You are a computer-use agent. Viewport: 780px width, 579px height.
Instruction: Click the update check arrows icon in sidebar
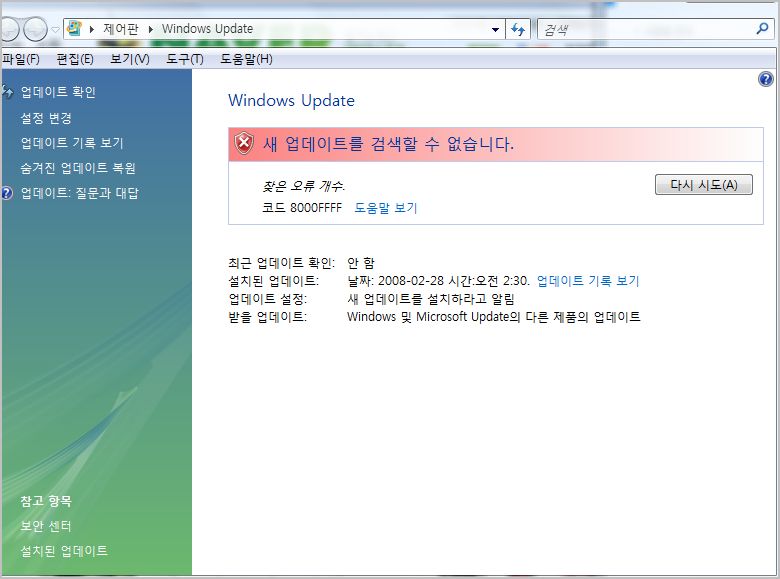click(x=7, y=92)
